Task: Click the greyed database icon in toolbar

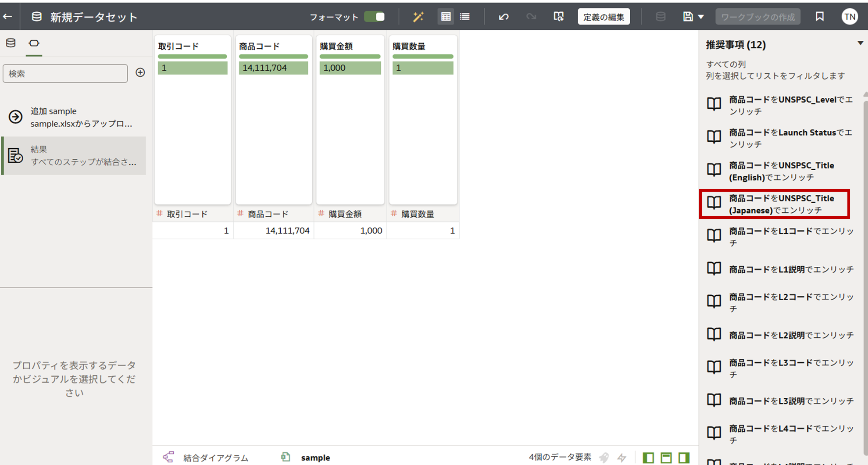Action: (660, 17)
